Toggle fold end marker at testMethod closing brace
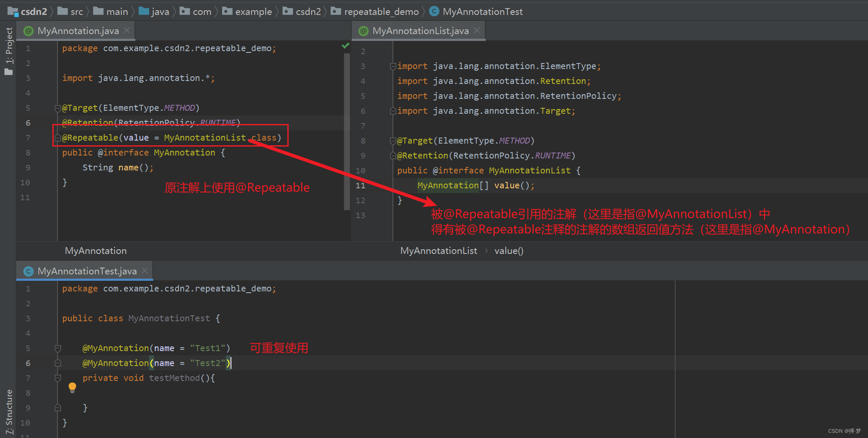 pos(58,408)
